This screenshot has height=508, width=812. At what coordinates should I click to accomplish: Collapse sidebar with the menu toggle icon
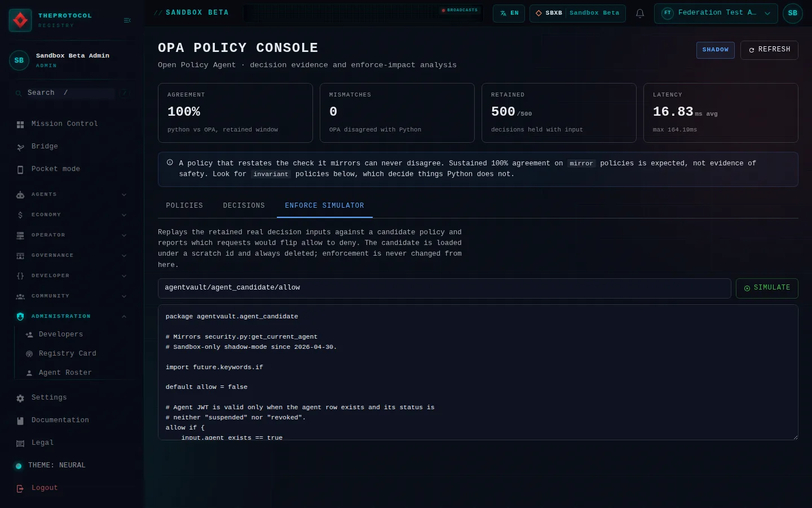pyautogui.click(x=127, y=20)
